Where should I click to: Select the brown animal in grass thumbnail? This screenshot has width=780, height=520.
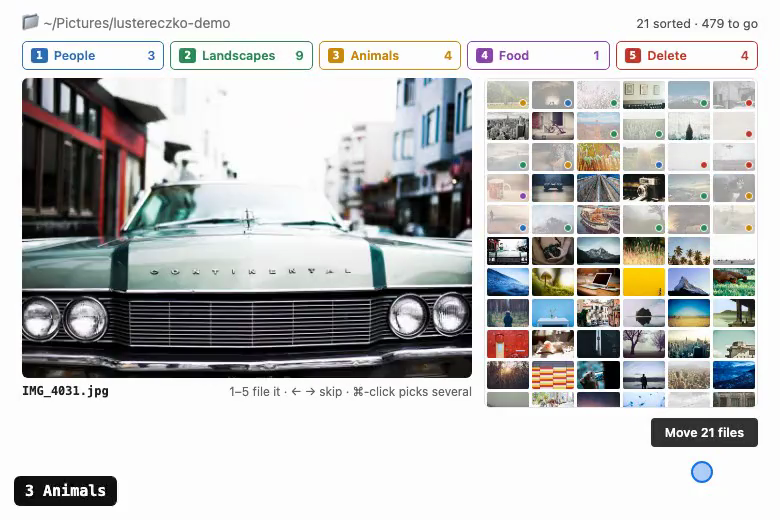coord(734,282)
